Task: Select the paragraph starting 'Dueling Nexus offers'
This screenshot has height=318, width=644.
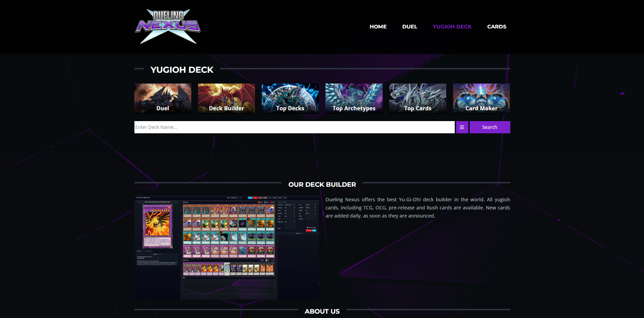Action: tap(418, 208)
